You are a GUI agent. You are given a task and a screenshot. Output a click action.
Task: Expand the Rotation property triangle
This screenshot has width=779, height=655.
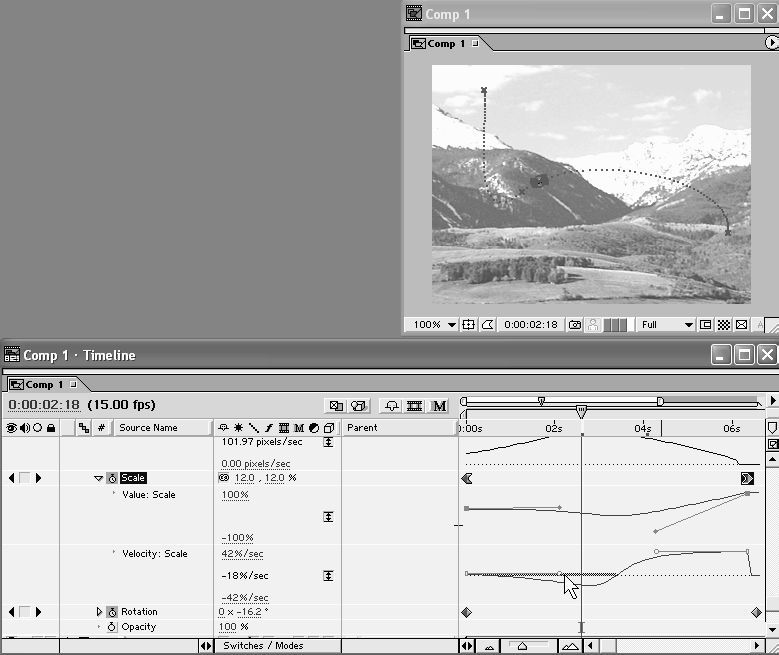99,612
